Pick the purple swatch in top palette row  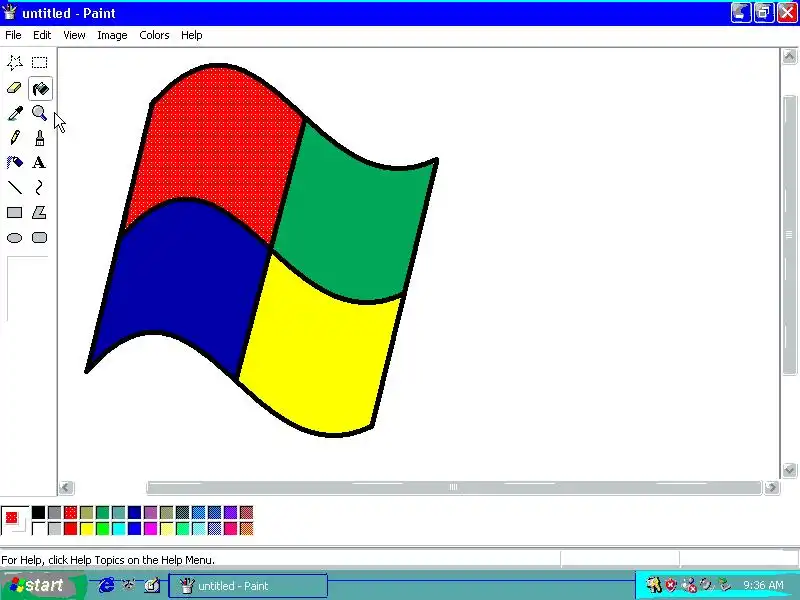click(x=151, y=512)
